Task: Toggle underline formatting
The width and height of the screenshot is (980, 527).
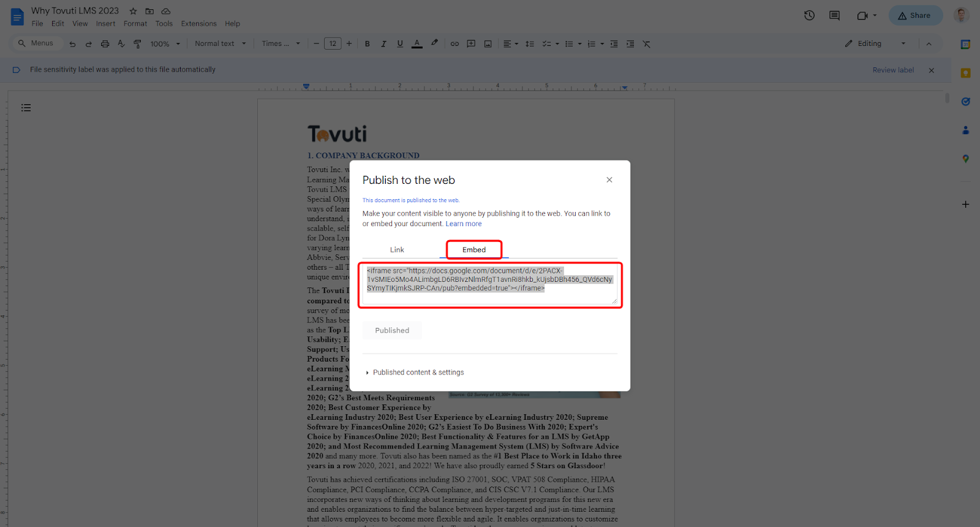Action: [400, 44]
